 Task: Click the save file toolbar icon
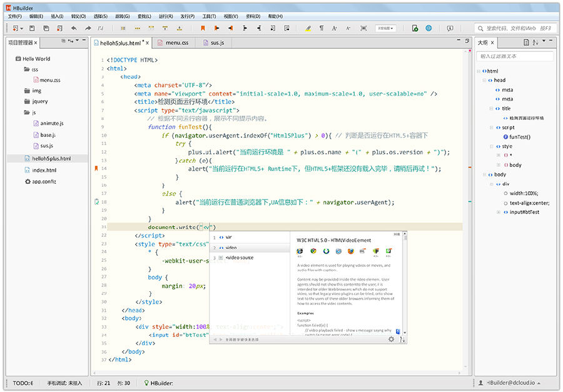pyautogui.click(x=32, y=28)
